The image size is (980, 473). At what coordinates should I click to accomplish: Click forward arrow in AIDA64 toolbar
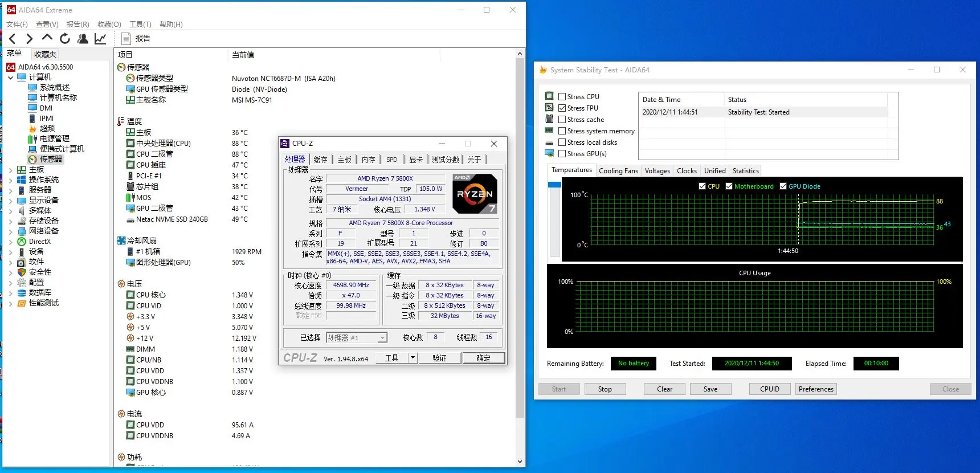[29, 39]
